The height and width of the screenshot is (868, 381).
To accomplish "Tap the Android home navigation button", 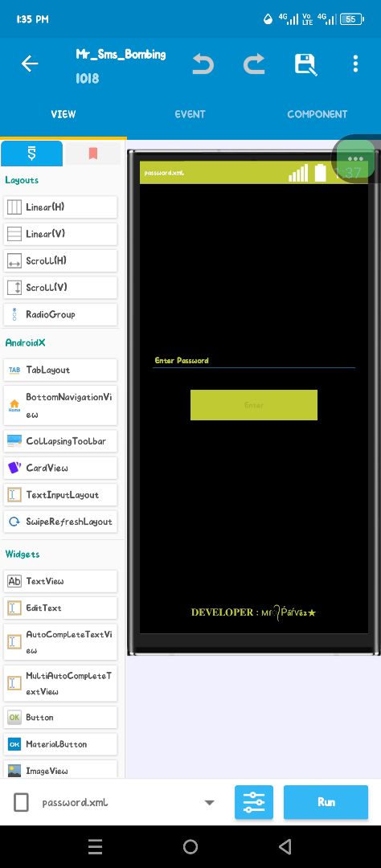I will 190,846.
